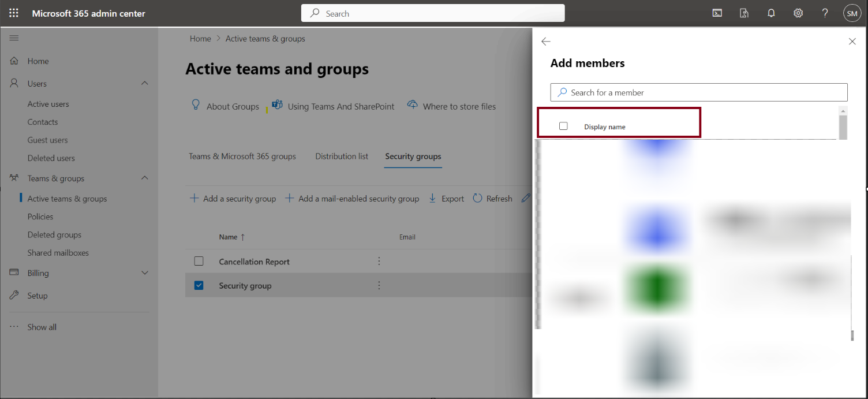The width and height of the screenshot is (868, 399).
Task: Toggle the hamburger navigation menu
Action: pos(14,38)
